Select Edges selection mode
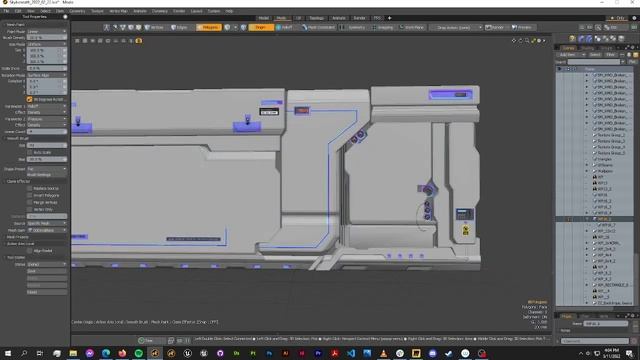 179,27
